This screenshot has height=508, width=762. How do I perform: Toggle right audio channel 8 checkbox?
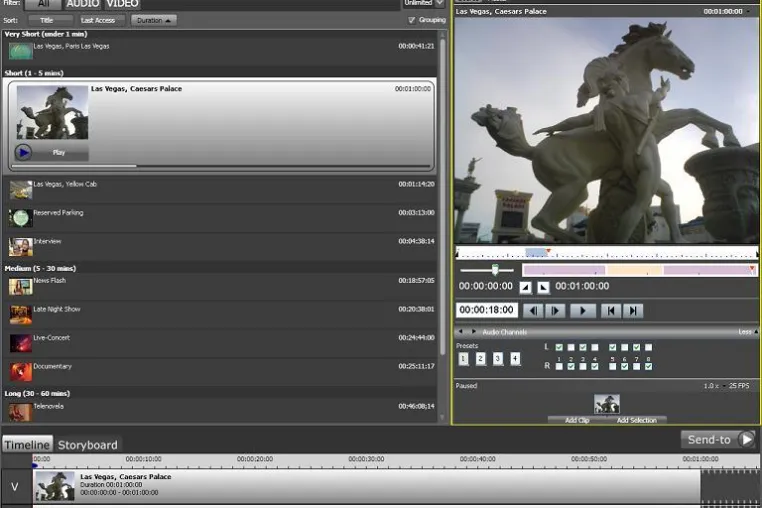[648, 367]
